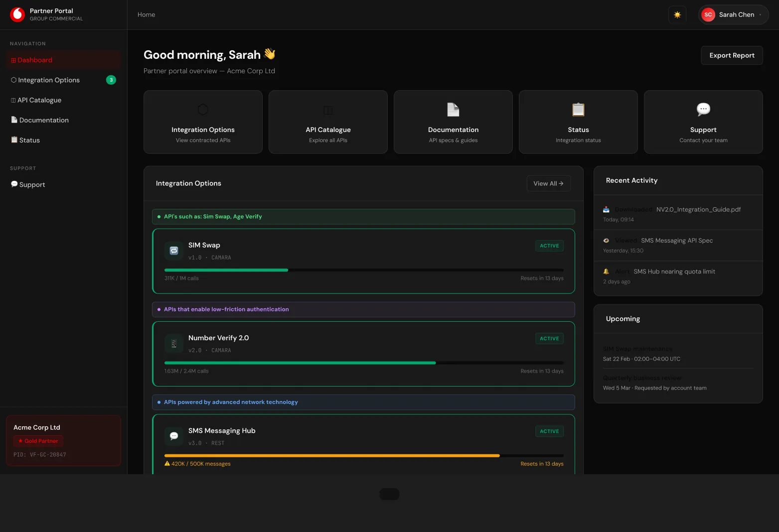The width and height of the screenshot is (779, 532).
Task: Open Integration Options in the sidebar navigation
Action: click(63, 80)
